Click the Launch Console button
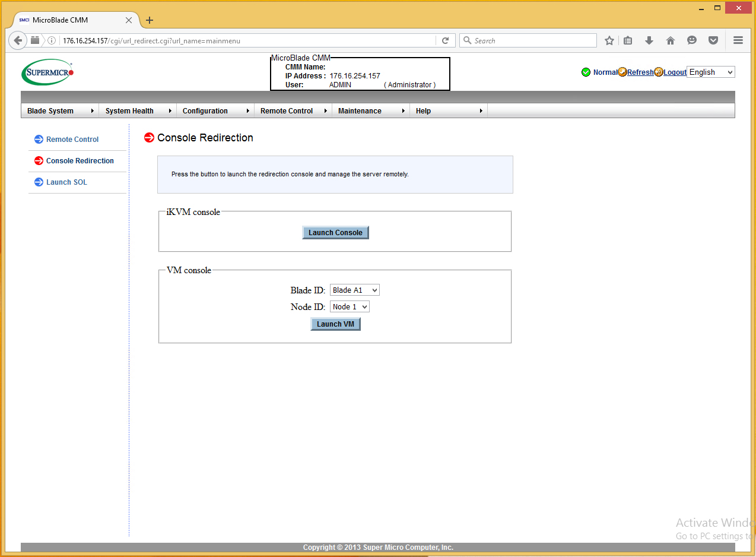 pos(335,233)
